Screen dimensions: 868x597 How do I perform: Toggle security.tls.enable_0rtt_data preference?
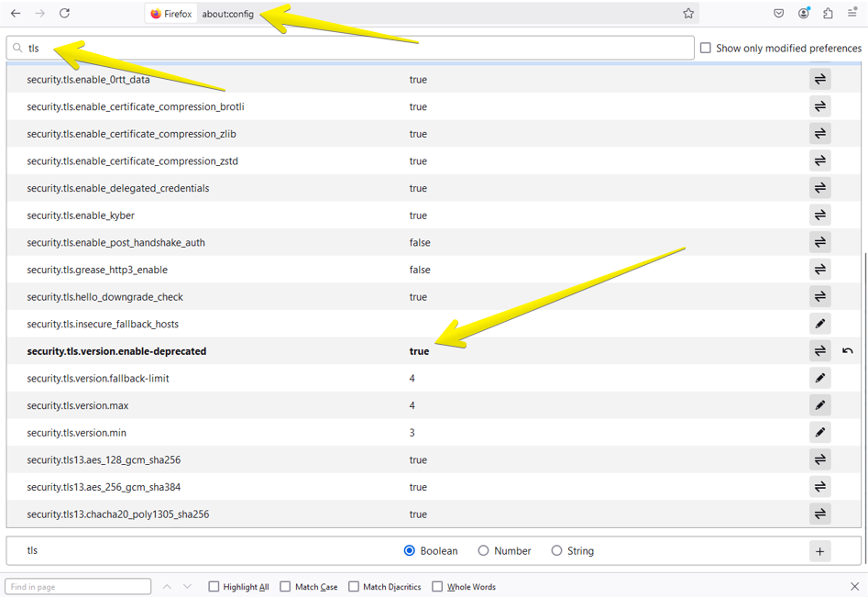coord(819,80)
